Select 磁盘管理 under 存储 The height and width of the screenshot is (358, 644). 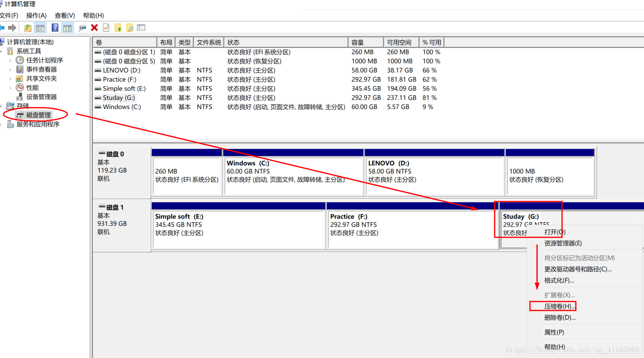39,115
